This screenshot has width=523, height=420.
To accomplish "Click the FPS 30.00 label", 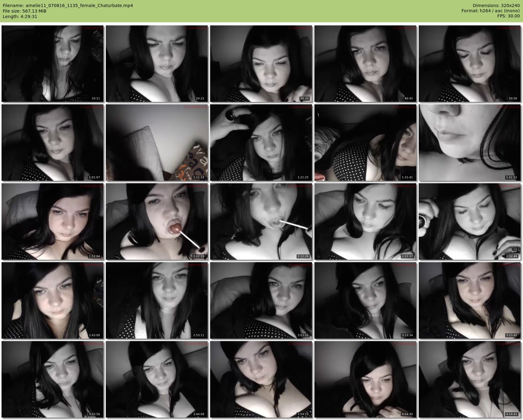I will tap(508, 17).
